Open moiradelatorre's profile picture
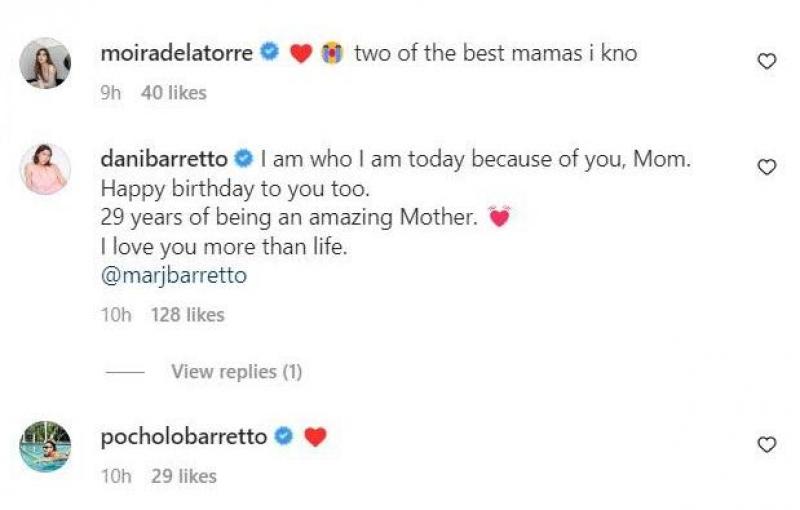 point(45,63)
